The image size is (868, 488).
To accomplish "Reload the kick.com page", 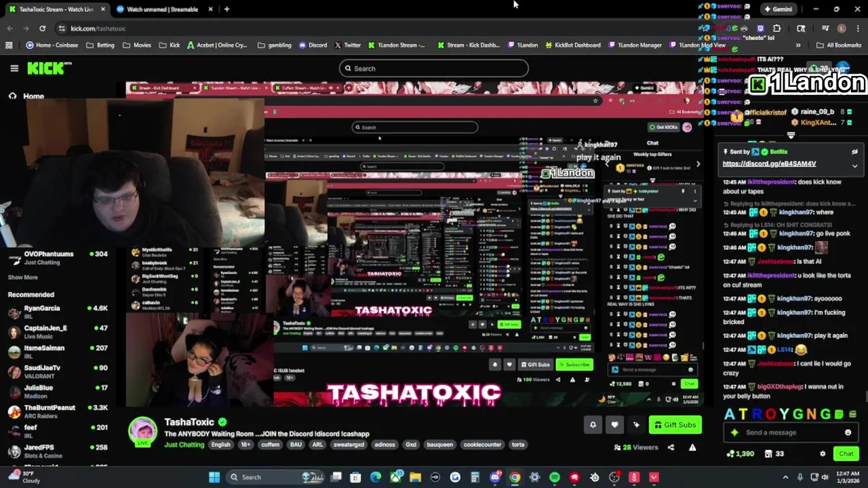I will click(x=42, y=28).
